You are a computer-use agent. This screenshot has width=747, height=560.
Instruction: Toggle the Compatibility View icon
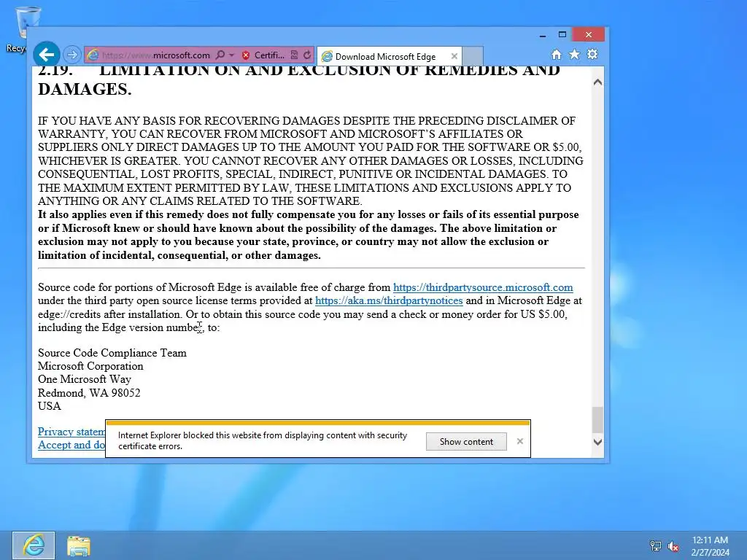pos(295,55)
